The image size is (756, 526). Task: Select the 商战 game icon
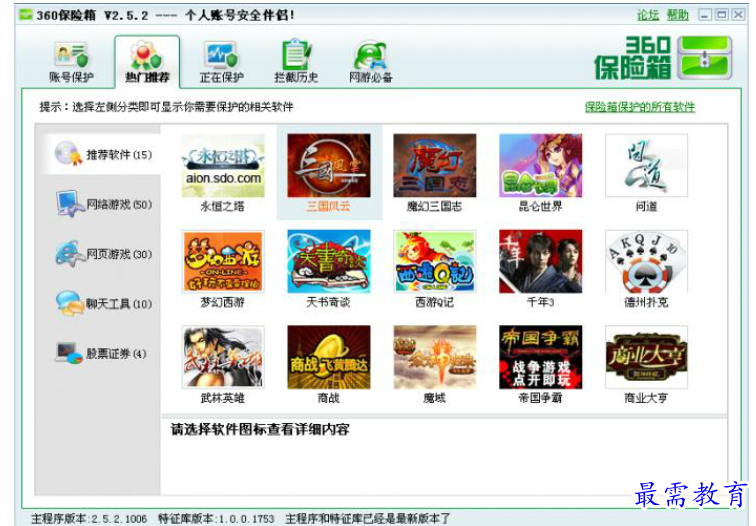[x=329, y=357]
